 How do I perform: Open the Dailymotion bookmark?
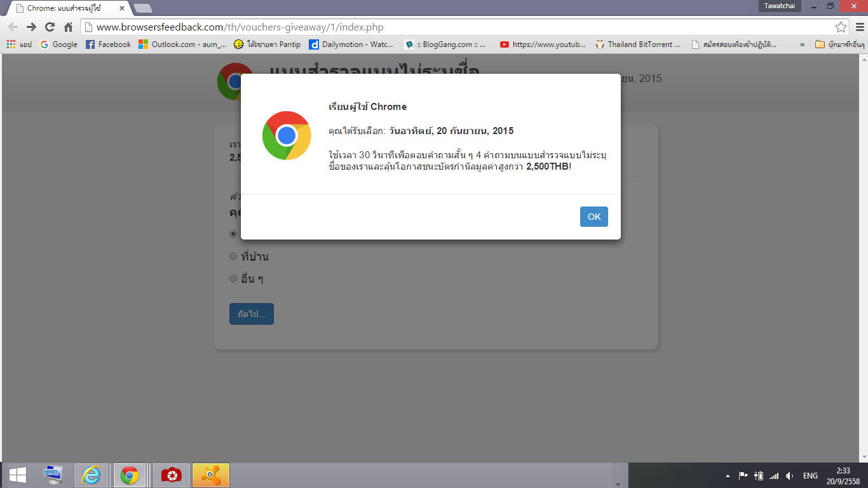coord(351,44)
